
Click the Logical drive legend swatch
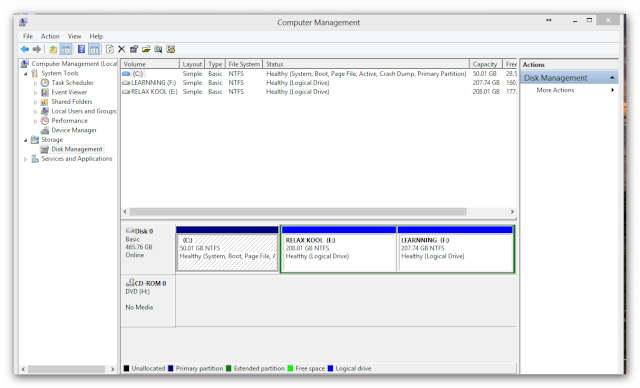point(331,368)
